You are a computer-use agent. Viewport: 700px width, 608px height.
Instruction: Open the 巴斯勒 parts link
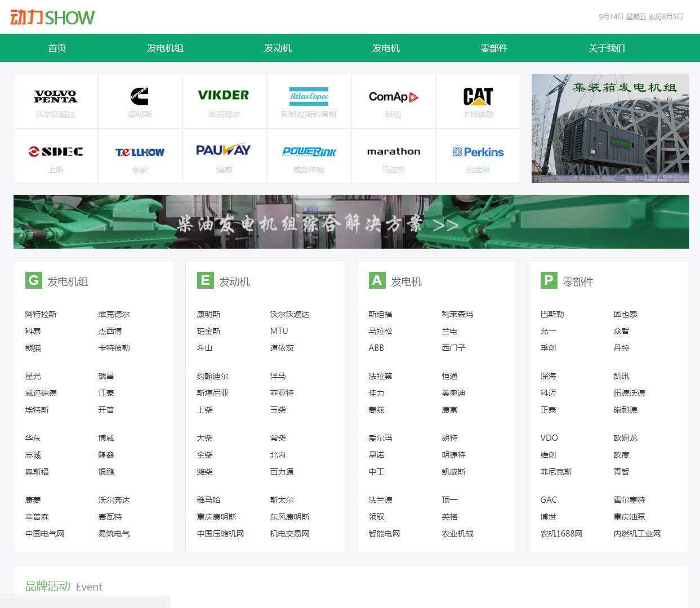click(x=552, y=314)
